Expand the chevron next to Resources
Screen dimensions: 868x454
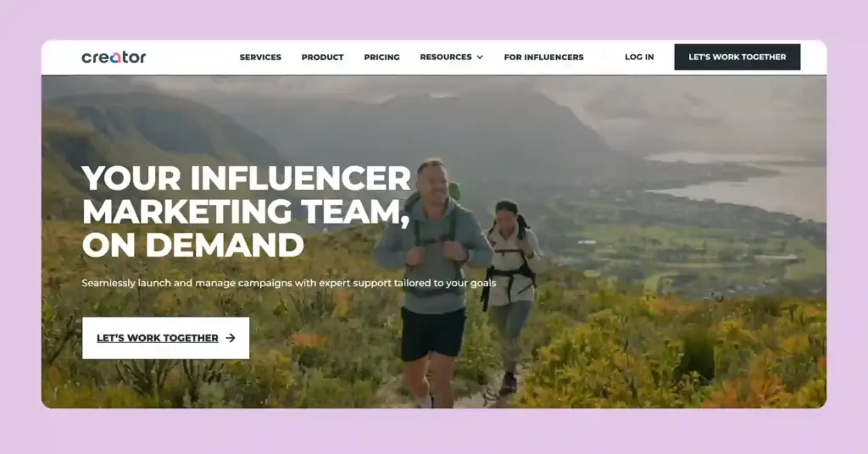480,58
